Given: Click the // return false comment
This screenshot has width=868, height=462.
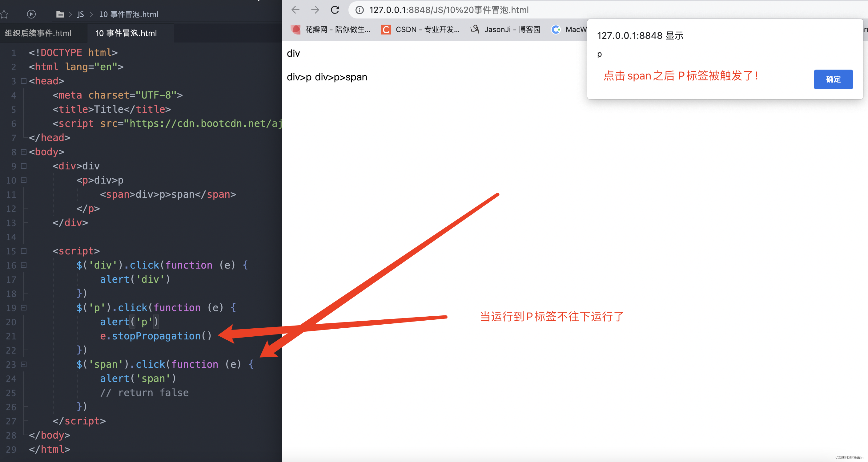Looking at the screenshot, I should pos(144,392).
